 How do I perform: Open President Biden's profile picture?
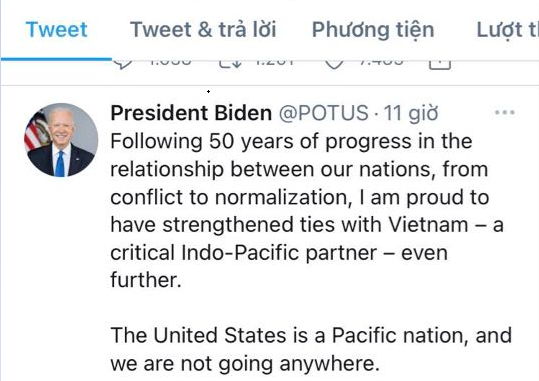click(61, 140)
